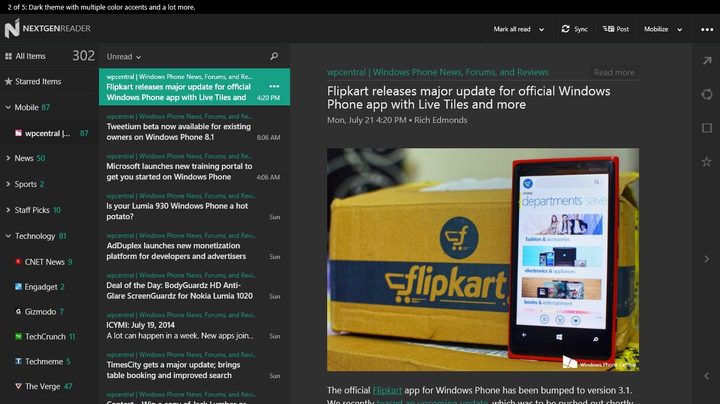Click author line Rich Edmonds
Image resolution: width=720 pixels, height=404 pixels.
[x=440, y=120]
